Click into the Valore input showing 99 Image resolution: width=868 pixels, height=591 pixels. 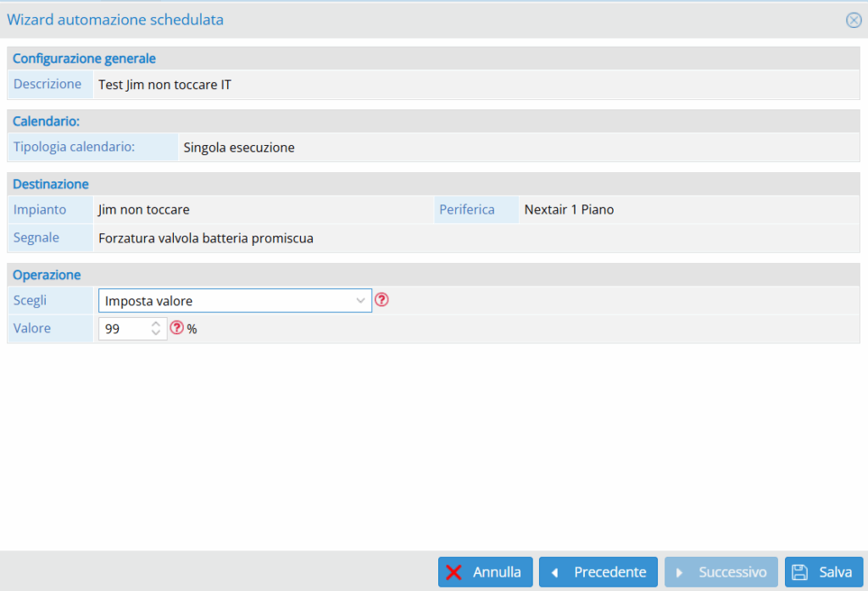[125, 329]
